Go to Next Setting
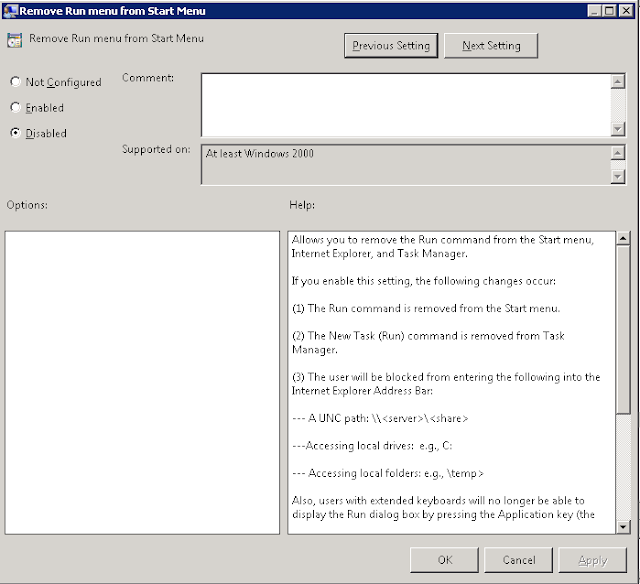This screenshot has height=584, width=640. [x=491, y=45]
